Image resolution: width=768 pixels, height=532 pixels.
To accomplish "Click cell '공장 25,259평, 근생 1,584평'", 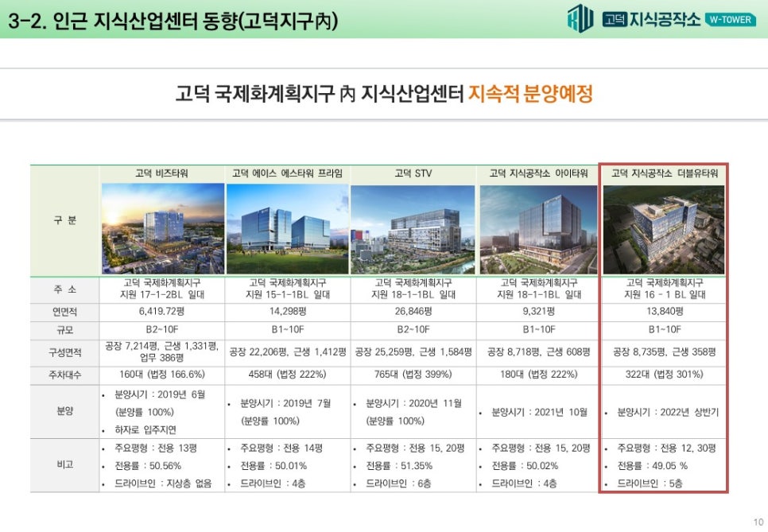I will [413, 352].
